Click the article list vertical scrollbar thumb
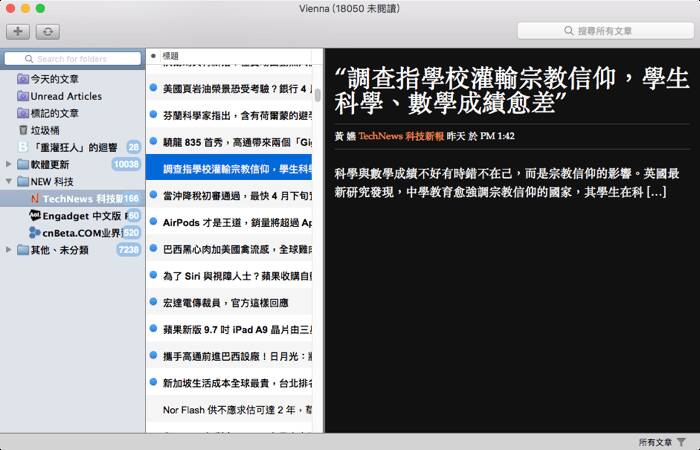This screenshot has width=700, height=450. tap(317, 95)
